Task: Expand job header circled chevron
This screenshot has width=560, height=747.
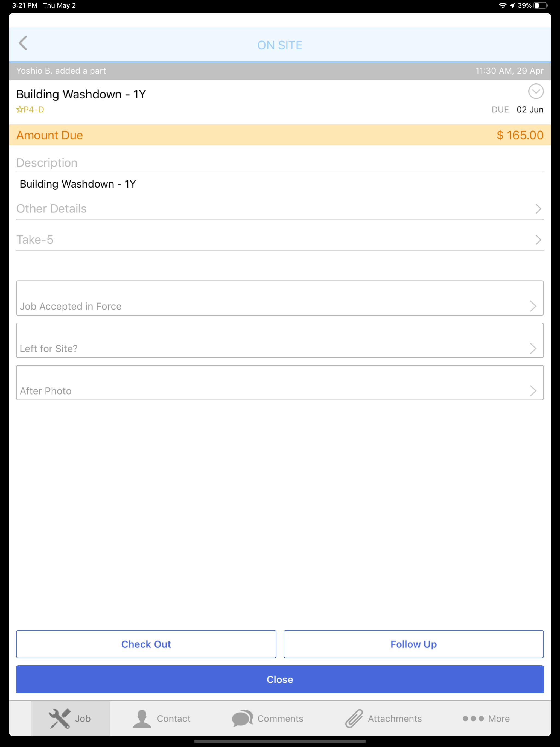Action: pos(536,91)
